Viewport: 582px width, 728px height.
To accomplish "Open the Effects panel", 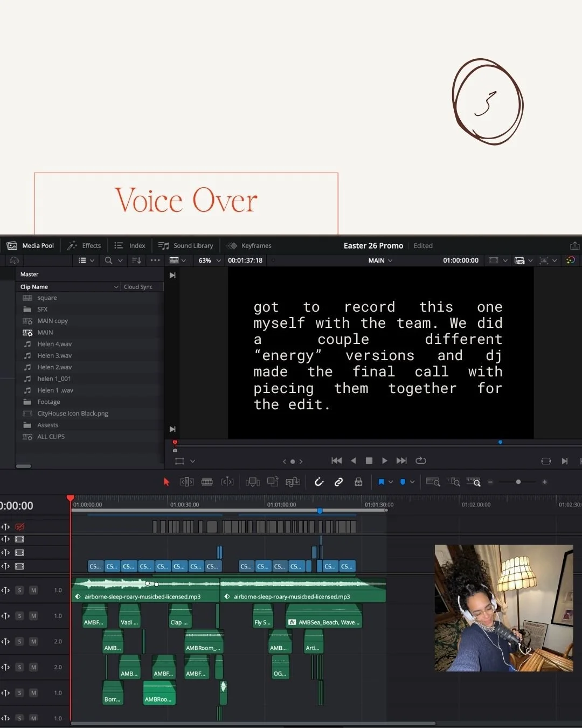I will tap(84, 246).
